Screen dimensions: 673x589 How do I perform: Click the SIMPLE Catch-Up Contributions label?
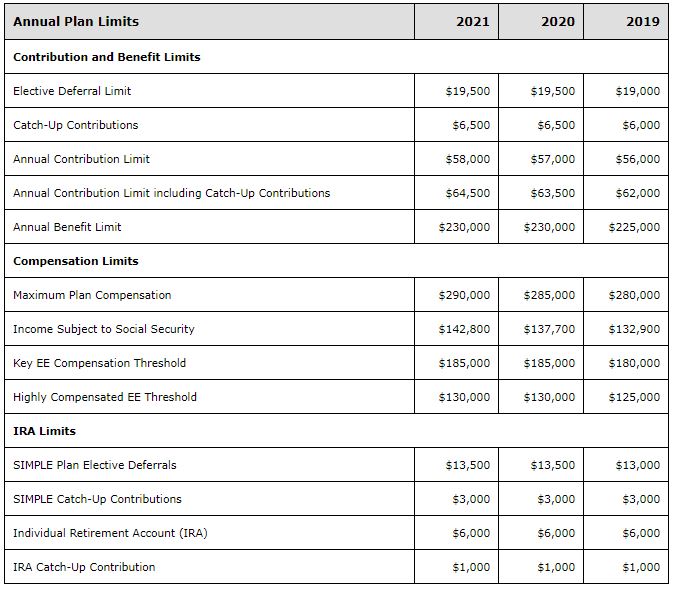(97, 499)
